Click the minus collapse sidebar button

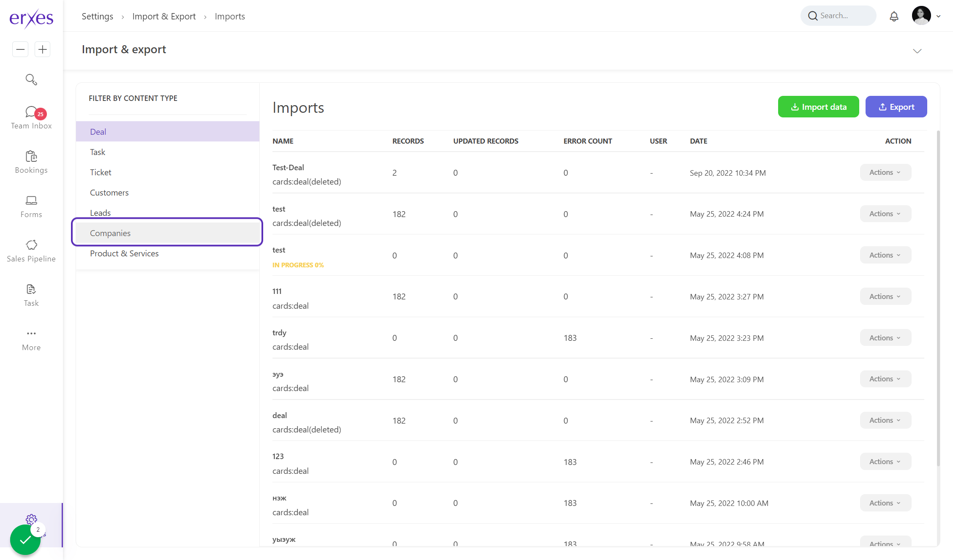20,49
